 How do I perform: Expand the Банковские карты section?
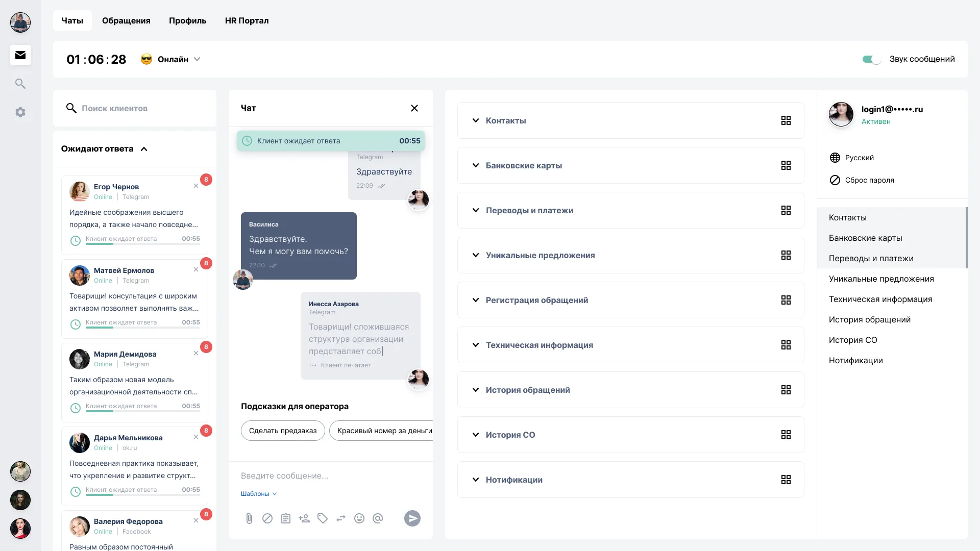click(476, 165)
